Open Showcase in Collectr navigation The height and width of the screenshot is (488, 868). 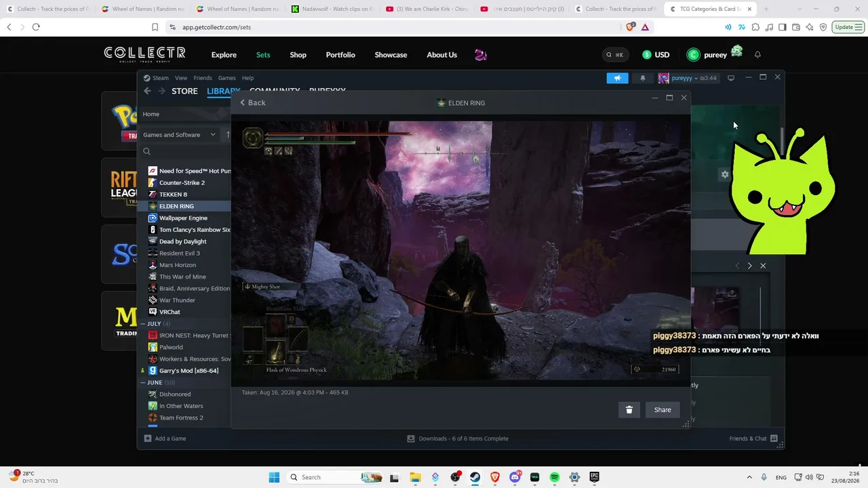tap(391, 55)
